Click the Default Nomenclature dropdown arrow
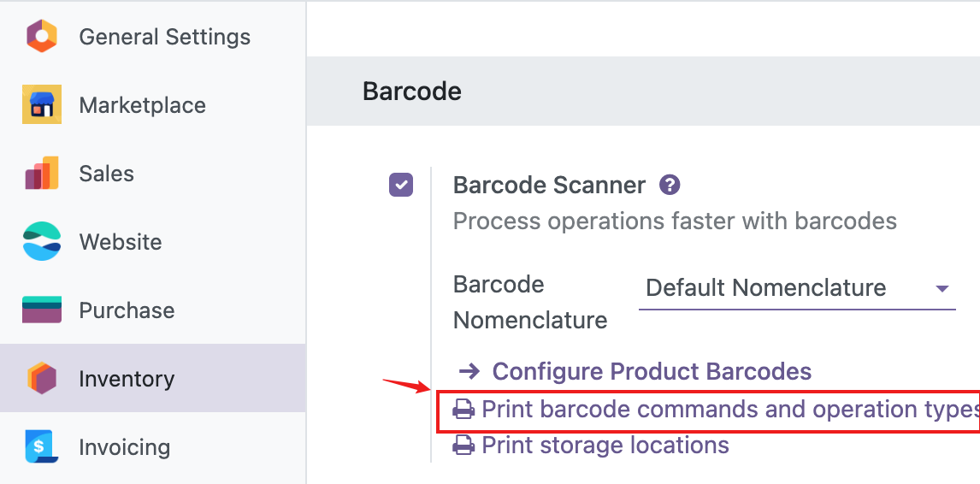 pyautogui.click(x=942, y=289)
